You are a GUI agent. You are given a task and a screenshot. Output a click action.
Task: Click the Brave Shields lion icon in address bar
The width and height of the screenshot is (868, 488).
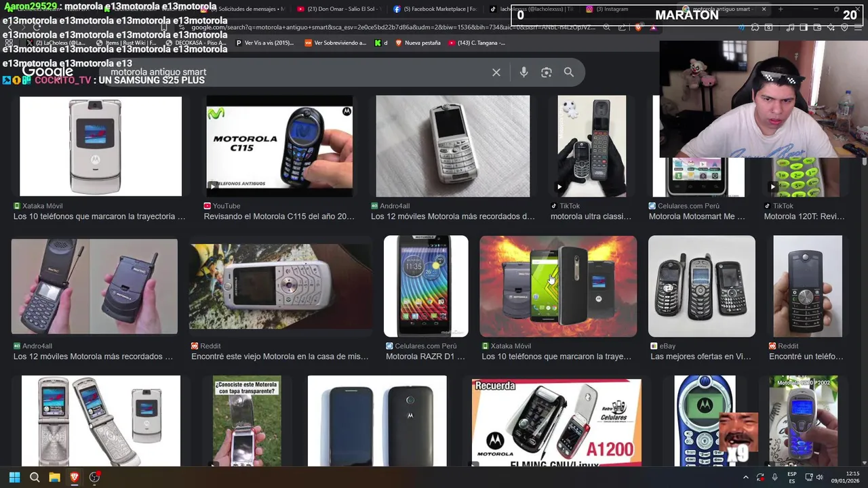tap(638, 27)
